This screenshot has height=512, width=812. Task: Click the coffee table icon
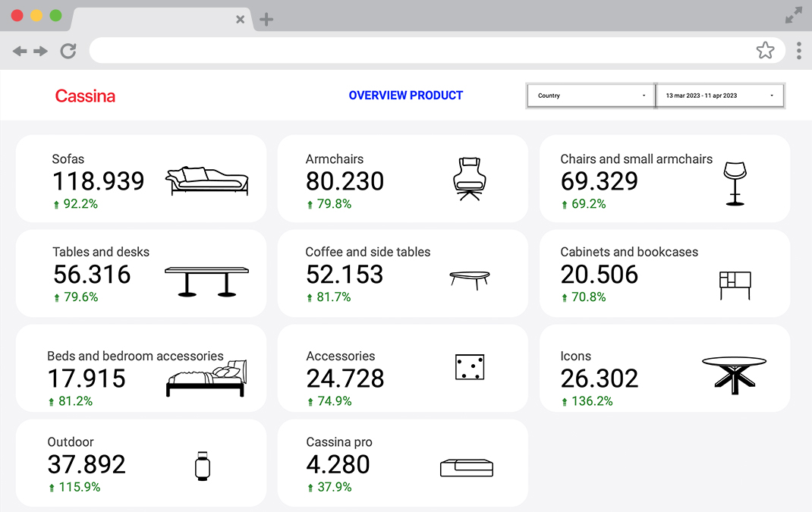point(470,280)
